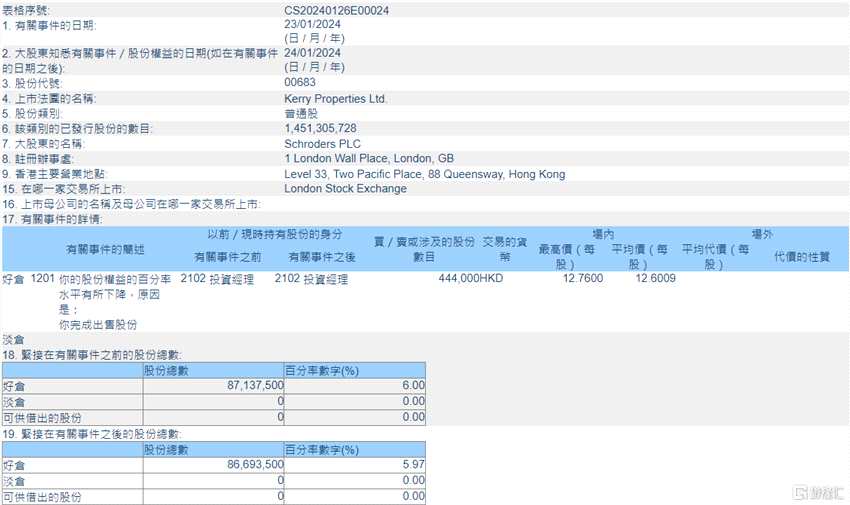This screenshot has width=850, height=505.
Task: Click the 場外 column header
Action: (762, 234)
